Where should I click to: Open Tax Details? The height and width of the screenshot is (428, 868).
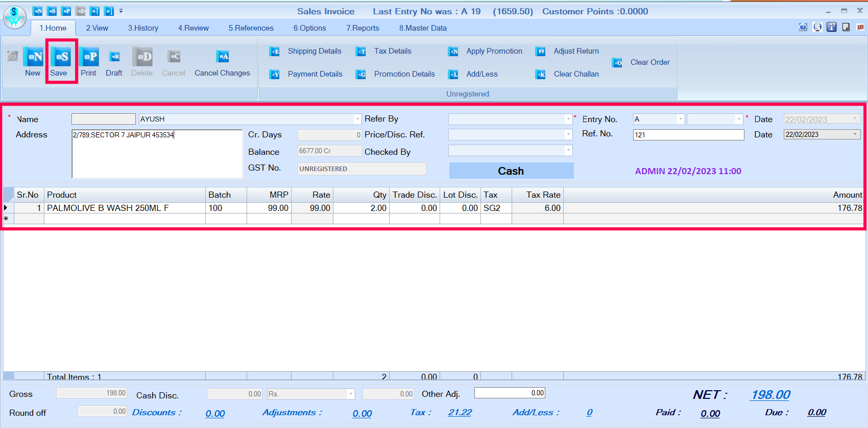pos(392,51)
